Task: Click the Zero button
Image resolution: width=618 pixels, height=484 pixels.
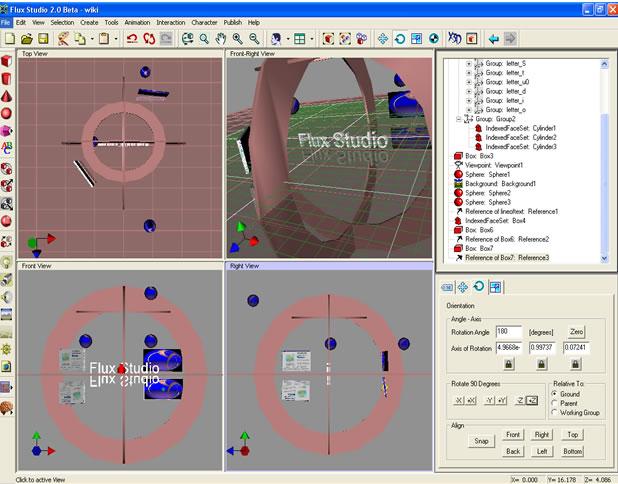Action: click(576, 332)
